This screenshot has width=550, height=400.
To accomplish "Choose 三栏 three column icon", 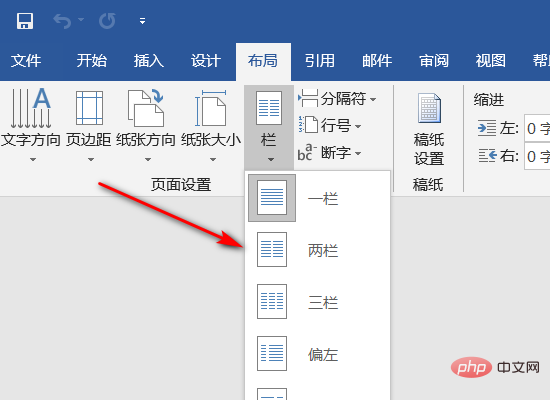I will (x=272, y=301).
